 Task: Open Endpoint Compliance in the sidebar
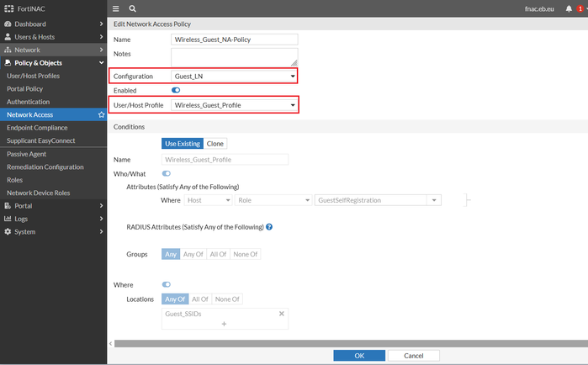click(x=38, y=127)
